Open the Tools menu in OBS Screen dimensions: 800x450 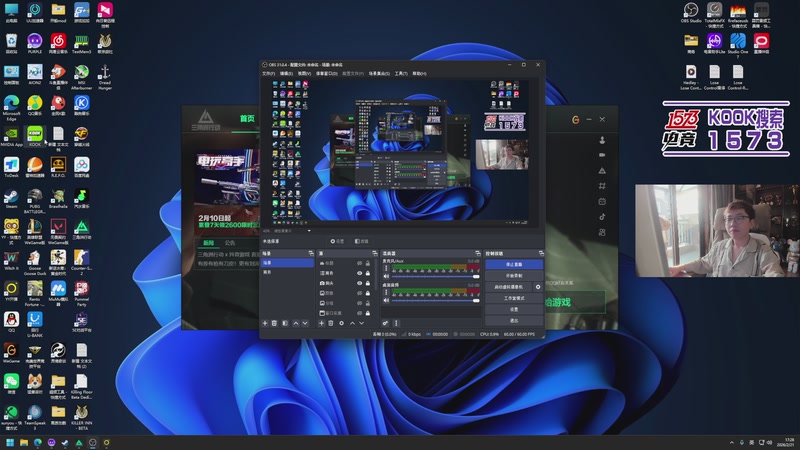click(x=401, y=73)
